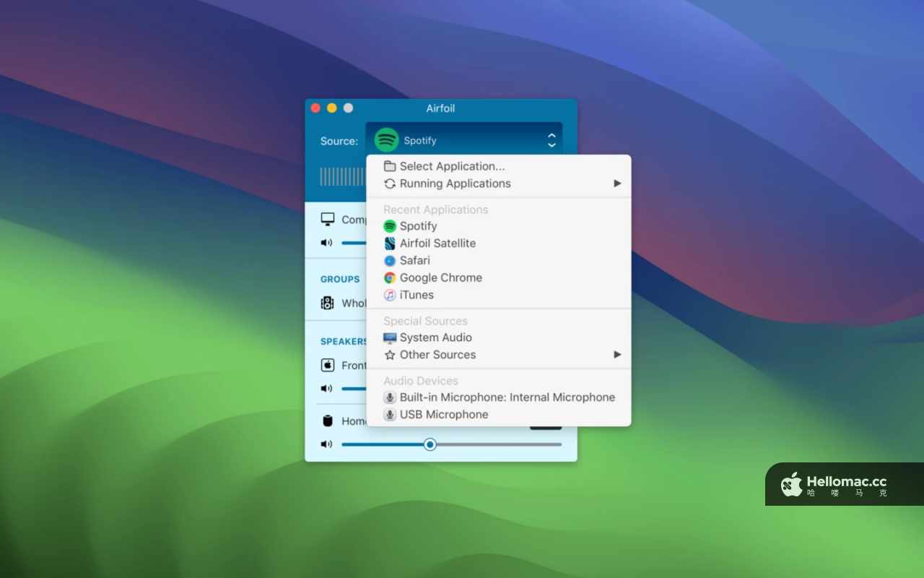Click the iTunes music note icon
This screenshot has width=924, height=578.
coord(390,295)
